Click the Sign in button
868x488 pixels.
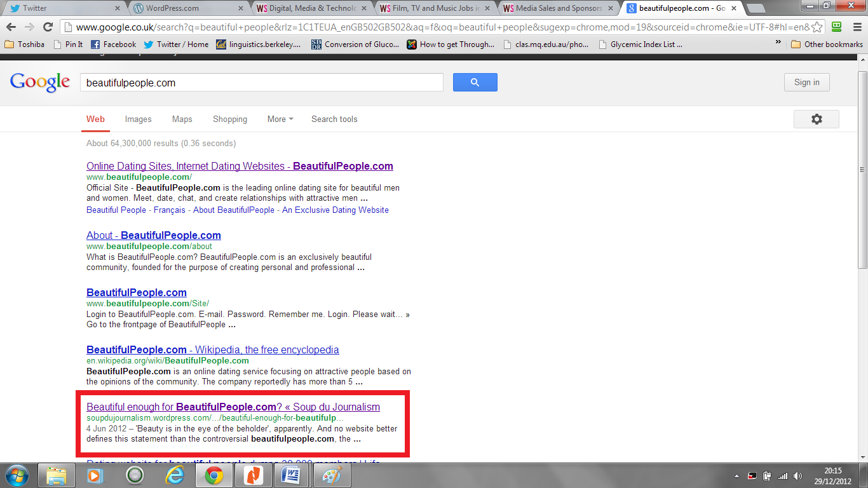tap(806, 82)
